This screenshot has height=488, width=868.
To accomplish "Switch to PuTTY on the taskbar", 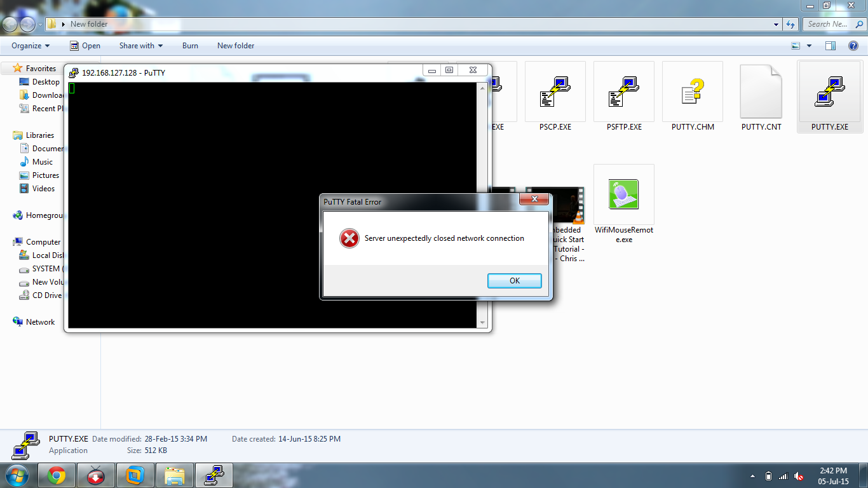I will click(x=214, y=475).
